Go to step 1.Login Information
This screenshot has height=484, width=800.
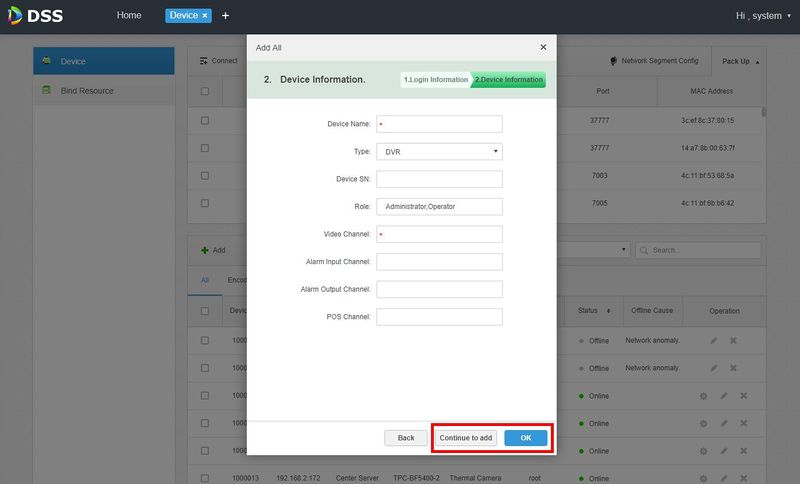point(435,80)
